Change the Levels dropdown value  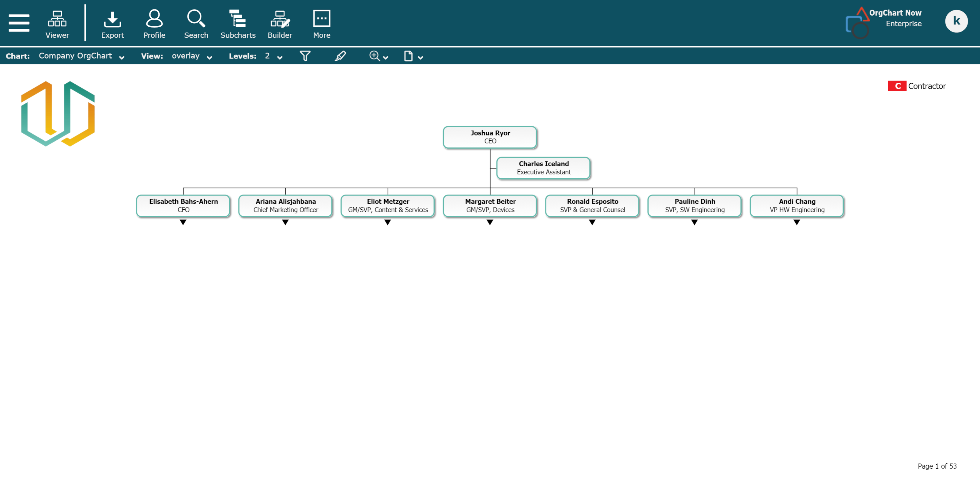273,56
